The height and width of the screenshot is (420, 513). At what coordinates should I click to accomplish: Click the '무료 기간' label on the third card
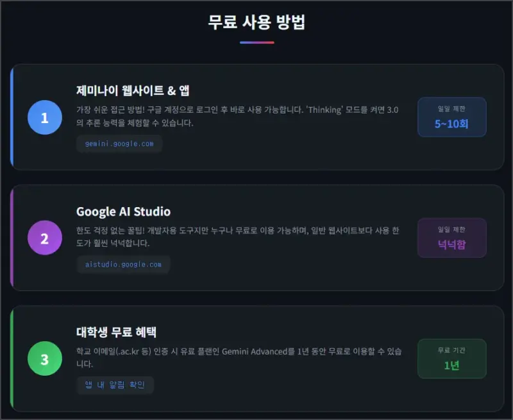pyautogui.click(x=451, y=348)
